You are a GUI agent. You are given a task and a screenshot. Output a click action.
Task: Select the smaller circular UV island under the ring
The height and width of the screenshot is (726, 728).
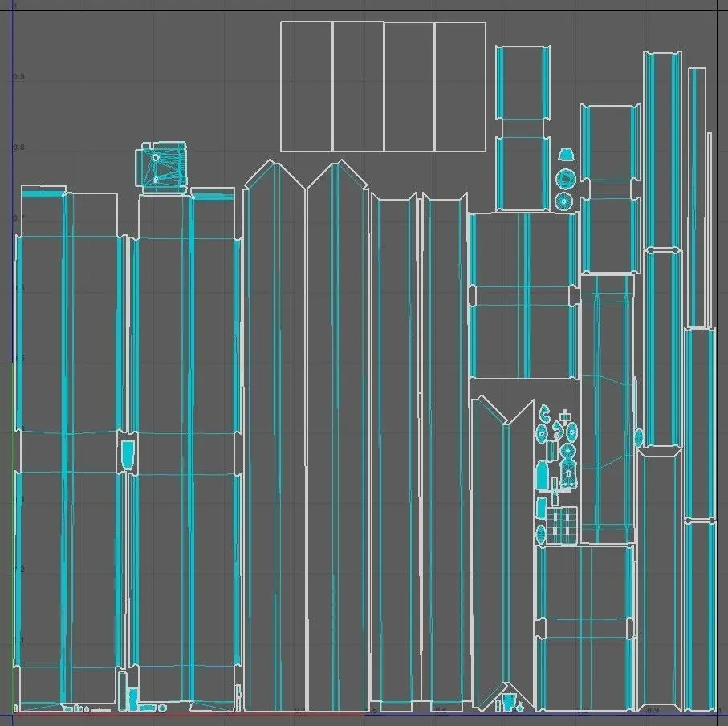(563, 201)
